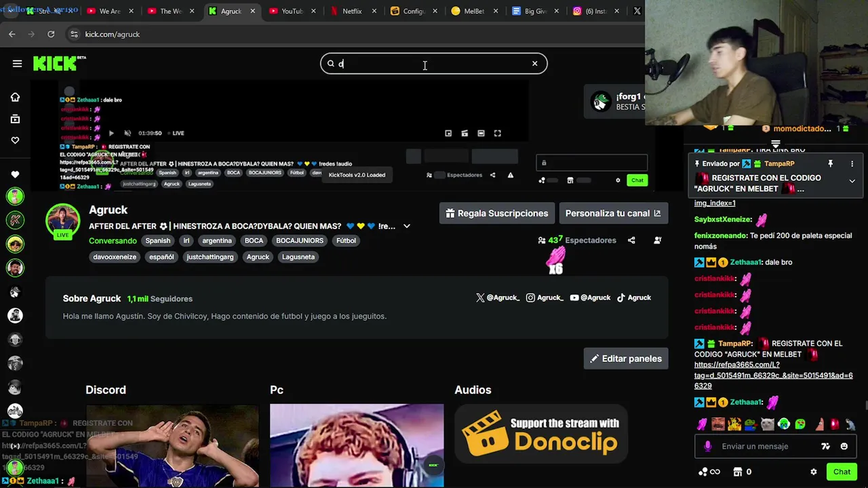Go back in browser history
The image size is (868, 488).
(12, 34)
